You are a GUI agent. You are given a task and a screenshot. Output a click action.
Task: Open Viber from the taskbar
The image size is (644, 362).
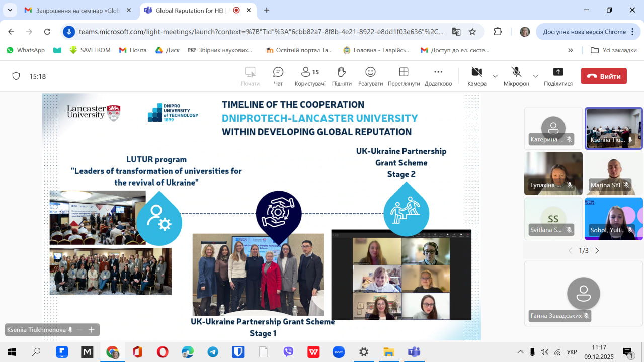288,352
